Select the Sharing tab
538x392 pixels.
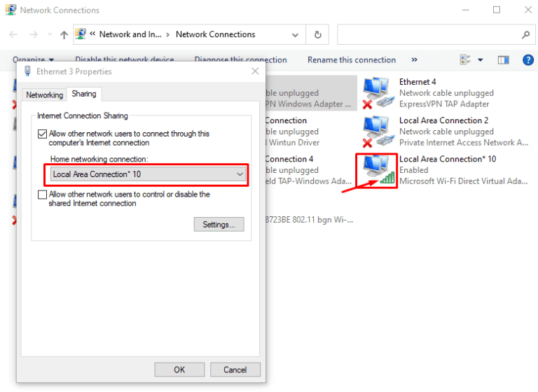point(84,94)
